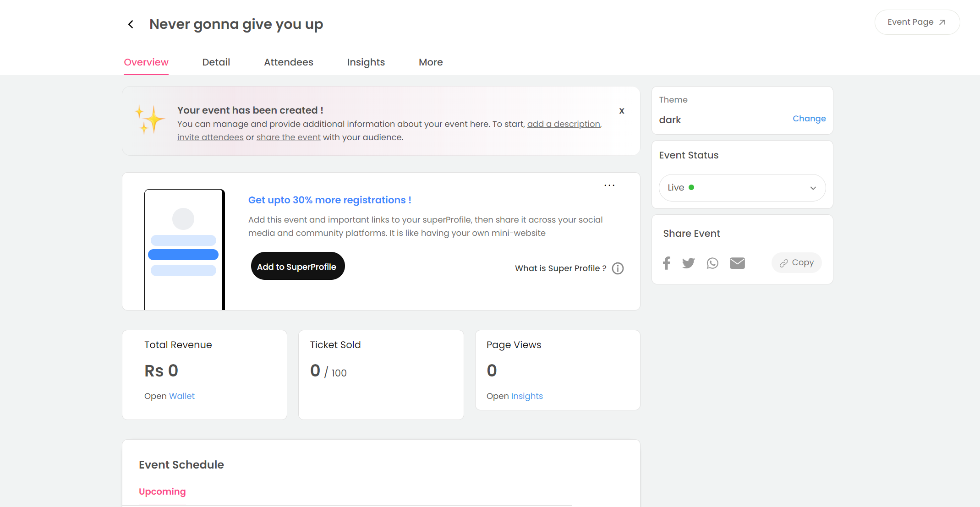Screen dimensions: 980x507
Task: Share event on Twitter
Action: click(x=688, y=263)
